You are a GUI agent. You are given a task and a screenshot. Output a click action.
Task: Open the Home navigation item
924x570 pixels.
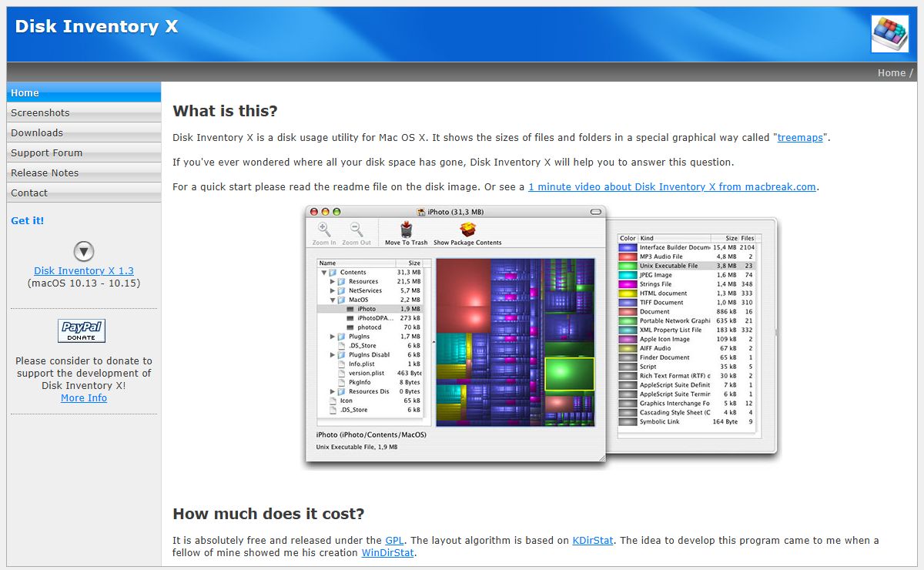tap(84, 92)
